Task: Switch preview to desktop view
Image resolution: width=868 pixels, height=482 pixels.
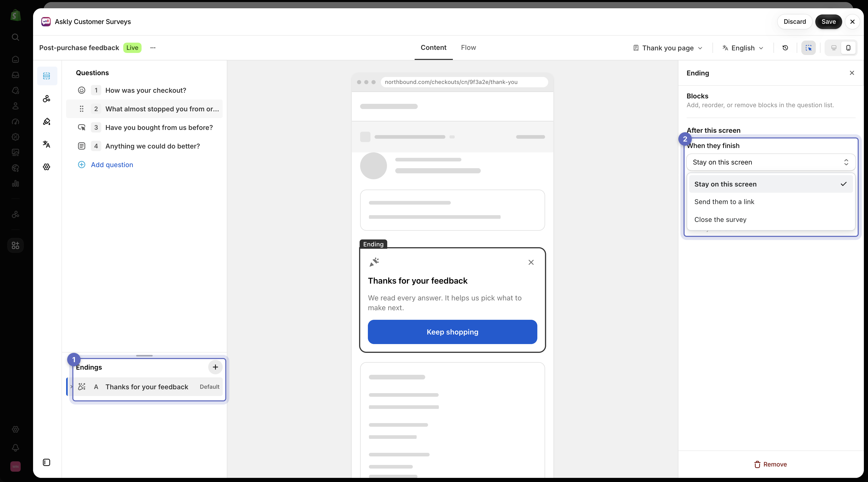Action: coord(834,48)
